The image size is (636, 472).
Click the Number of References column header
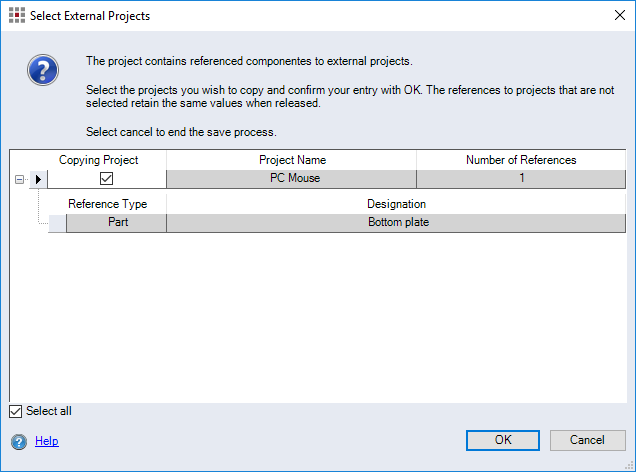[520, 160]
